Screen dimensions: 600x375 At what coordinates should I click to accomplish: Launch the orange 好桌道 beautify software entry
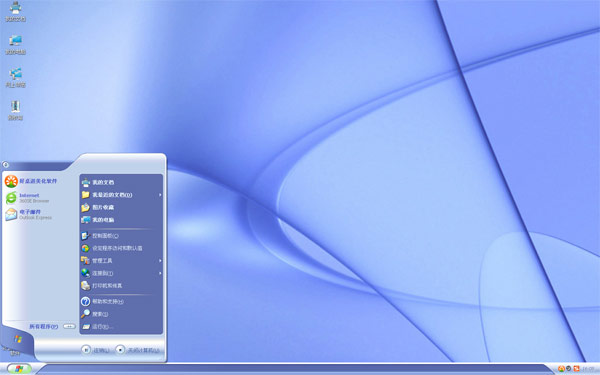pos(31,181)
